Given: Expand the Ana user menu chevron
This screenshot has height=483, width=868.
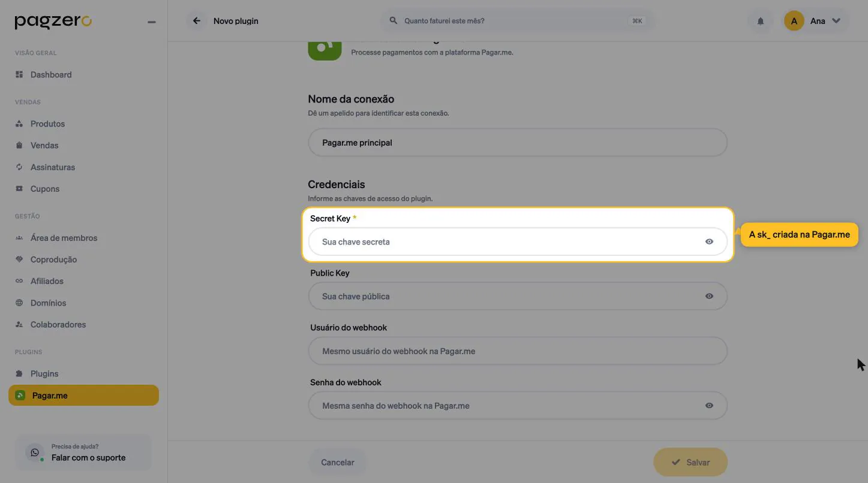Looking at the screenshot, I should tap(837, 21).
